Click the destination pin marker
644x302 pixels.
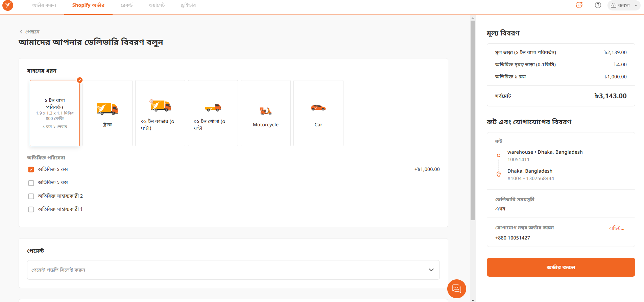click(499, 174)
